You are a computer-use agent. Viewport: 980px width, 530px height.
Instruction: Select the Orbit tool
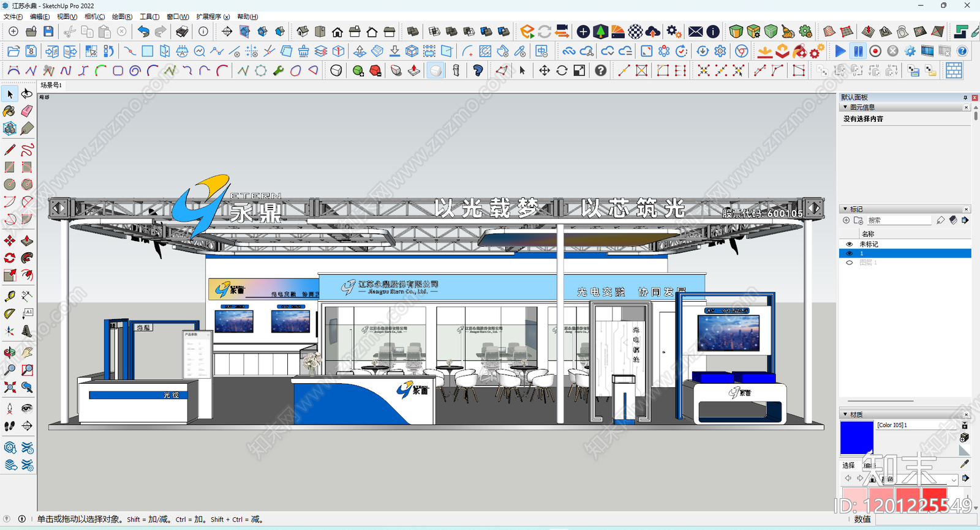pos(10,353)
